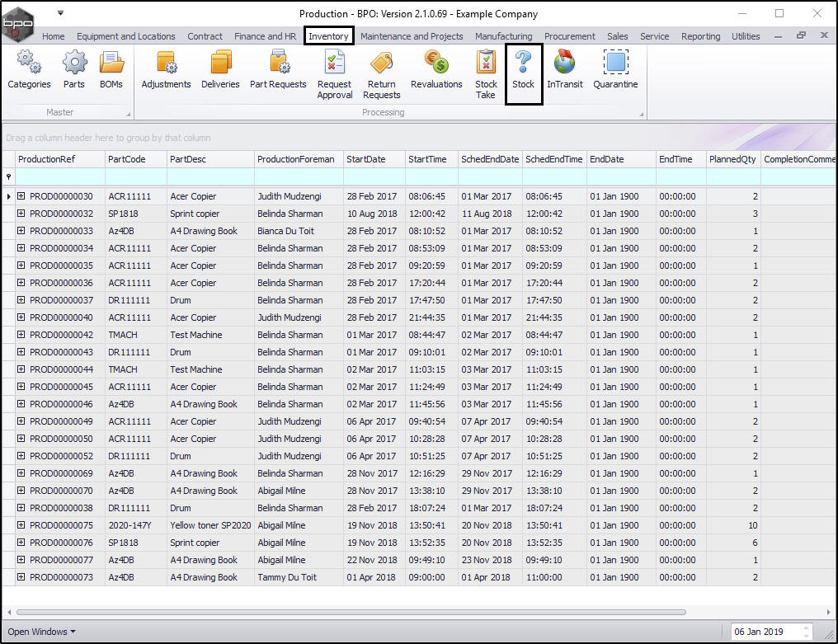838x644 pixels.
Task: Click the horizontal scrollbar thumb
Action: [x=351, y=613]
